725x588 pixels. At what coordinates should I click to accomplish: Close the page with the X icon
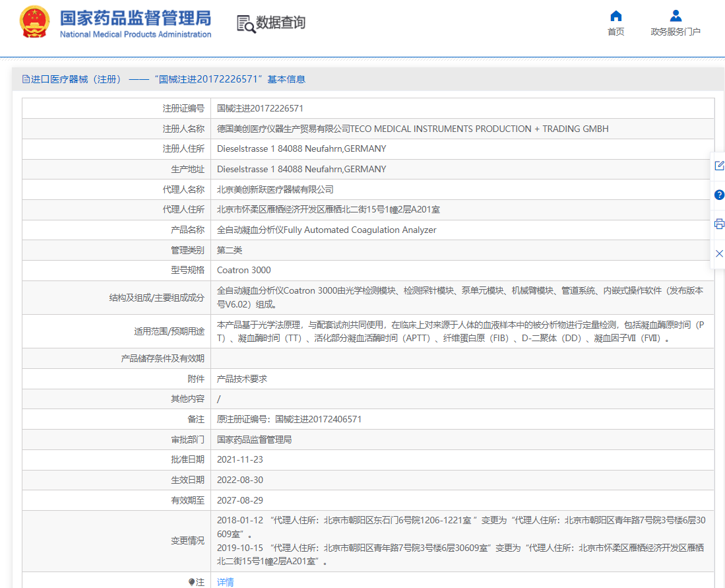(719, 253)
